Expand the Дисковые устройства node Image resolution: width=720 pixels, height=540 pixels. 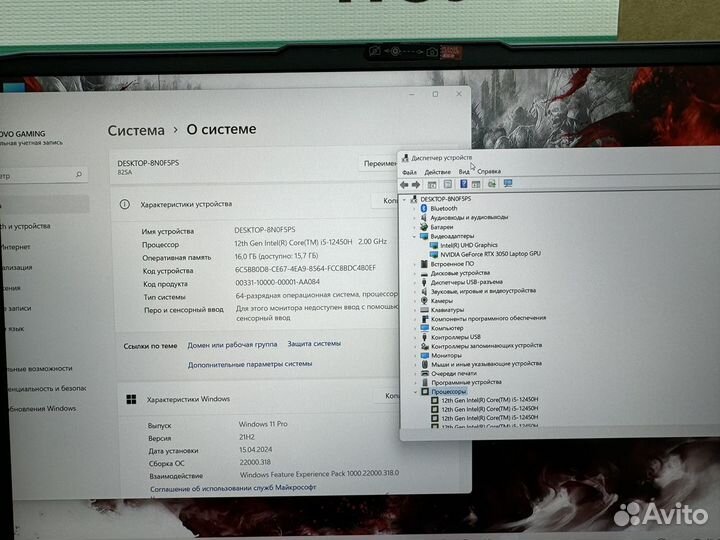(x=415, y=273)
